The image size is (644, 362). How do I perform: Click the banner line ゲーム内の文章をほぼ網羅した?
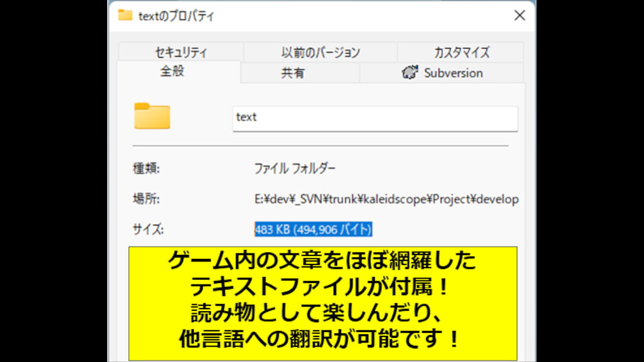pos(322,261)
